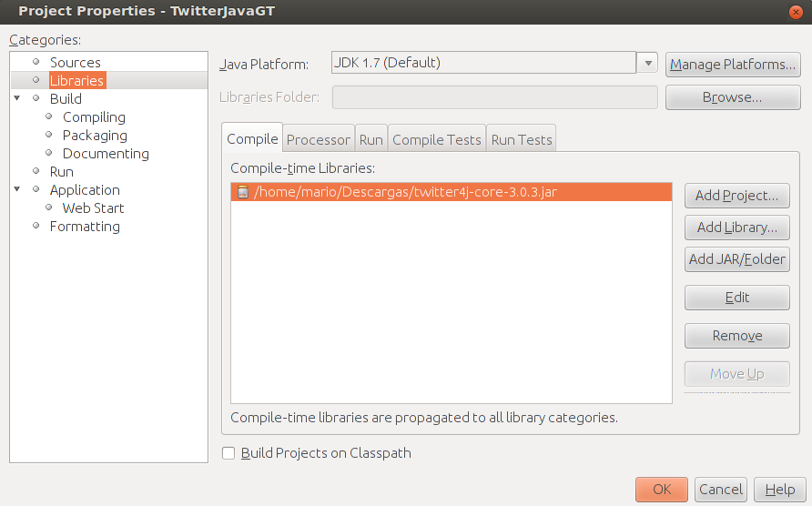Screen dimensions: 812x506
Task: Open the Run Tests tab
Action: click(x=522, y=139)
